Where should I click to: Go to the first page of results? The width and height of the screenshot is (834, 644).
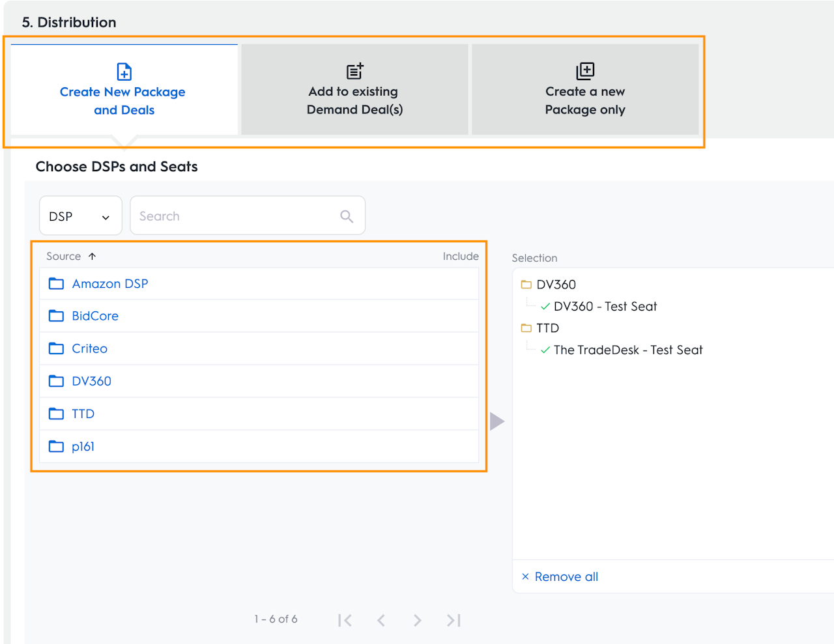345,621
